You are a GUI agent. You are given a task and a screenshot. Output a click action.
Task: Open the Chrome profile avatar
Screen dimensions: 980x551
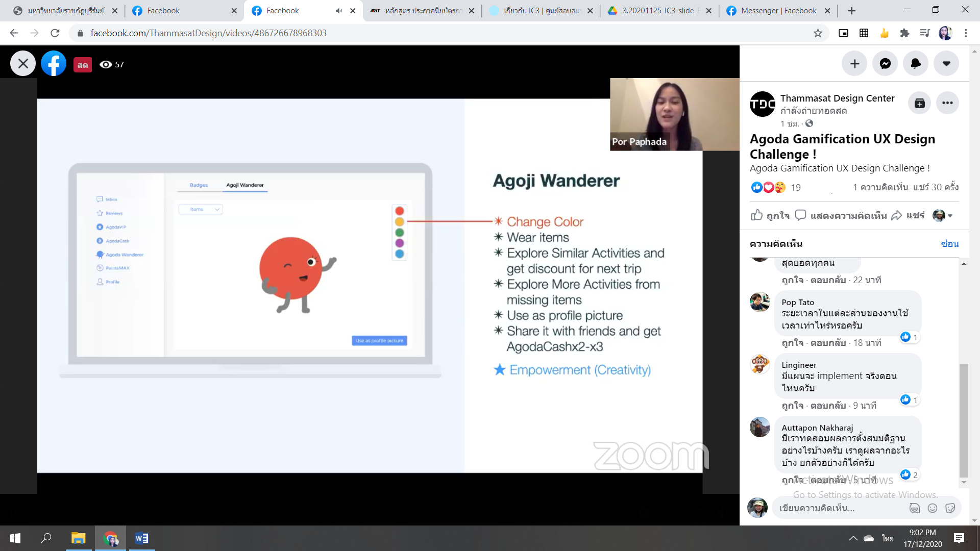point(945,33)
